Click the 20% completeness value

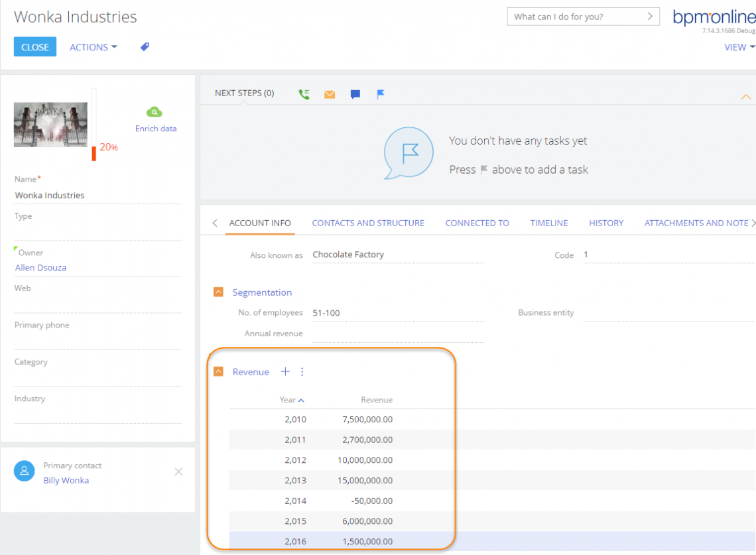point(109,147)
